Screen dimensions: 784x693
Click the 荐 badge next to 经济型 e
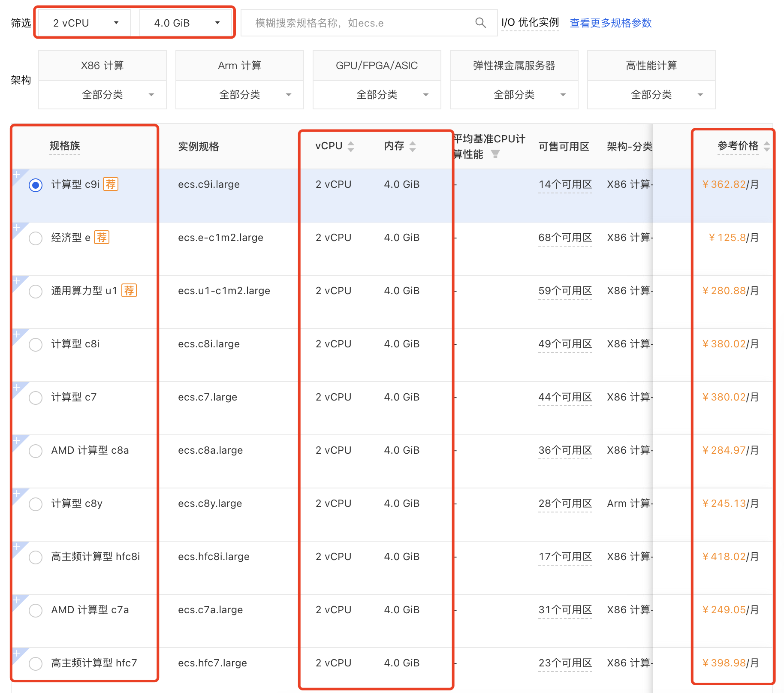point(102,238)
